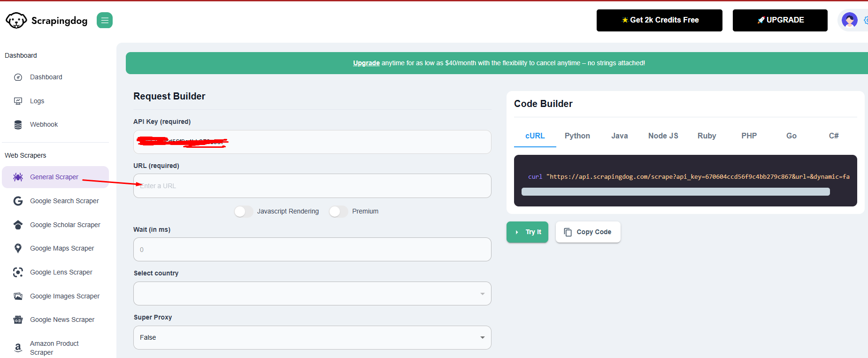Click the General Scraper spider icon
Screen dimensions: 868x358
[18, 177]
